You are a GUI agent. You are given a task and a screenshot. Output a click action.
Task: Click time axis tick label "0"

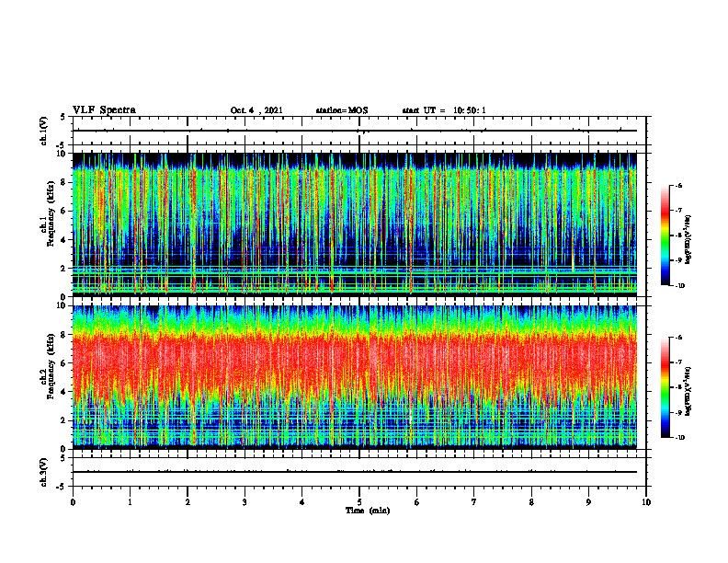pyautogui.click(x=73, y=502)
